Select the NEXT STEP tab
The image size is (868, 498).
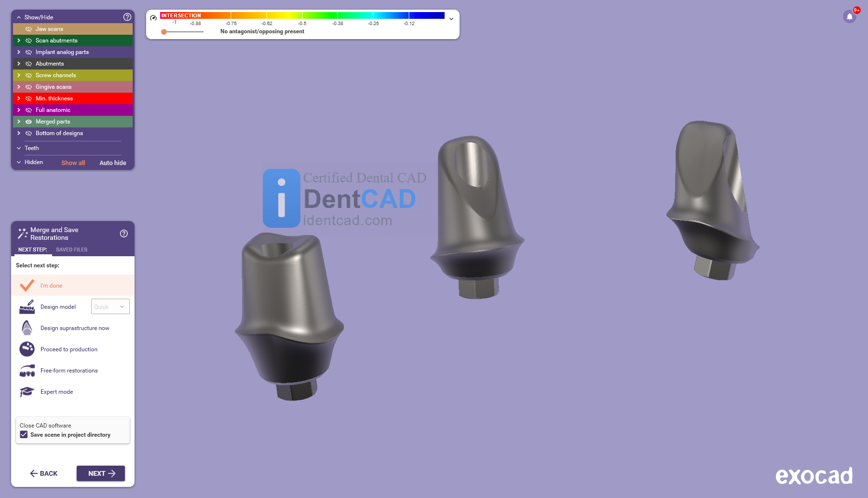[32, 249]
